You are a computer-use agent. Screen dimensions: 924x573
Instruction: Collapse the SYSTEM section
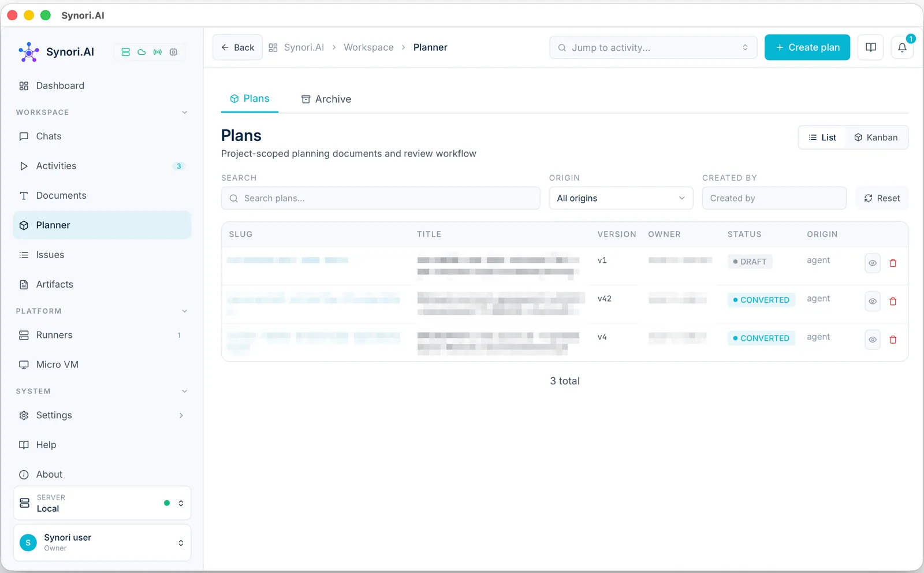pyautogui.click(x=184, y=391)
